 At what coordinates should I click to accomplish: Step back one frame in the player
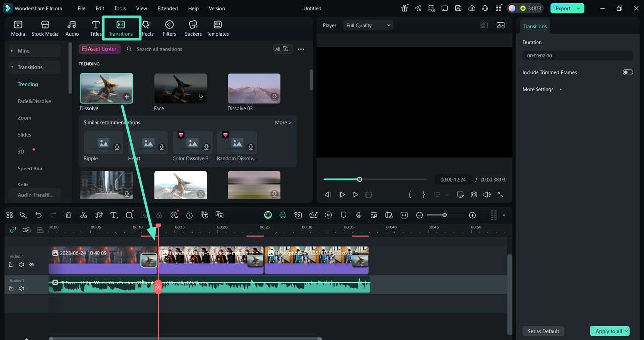[327, 195]
